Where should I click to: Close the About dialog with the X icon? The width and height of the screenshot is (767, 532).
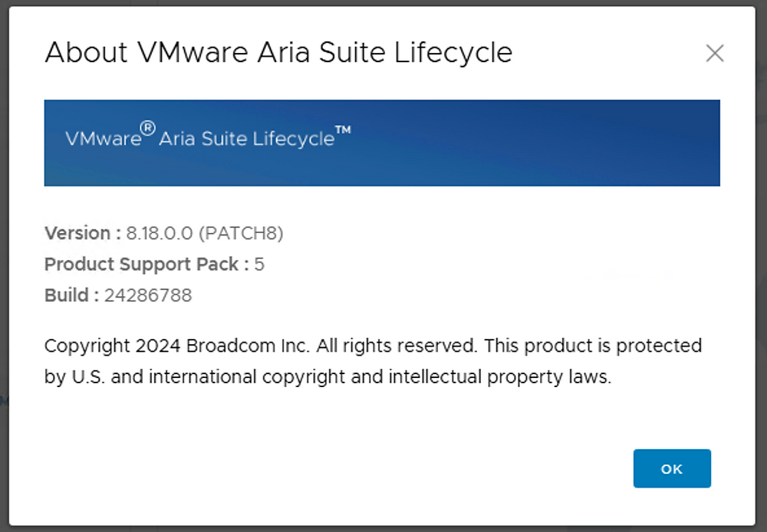coord(715,54)
